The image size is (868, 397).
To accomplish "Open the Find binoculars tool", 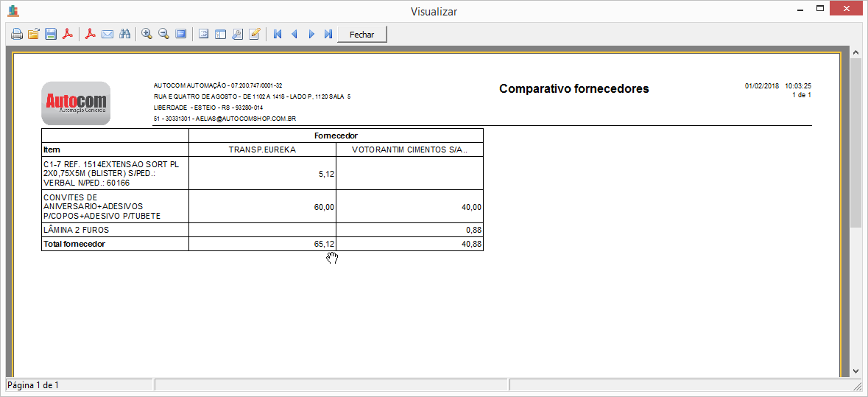I will (124, 35).
